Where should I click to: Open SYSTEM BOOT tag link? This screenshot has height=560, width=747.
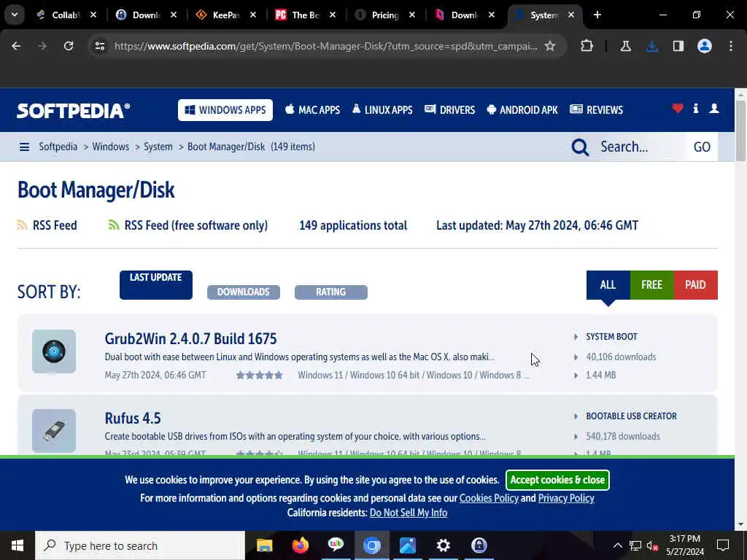coord(612,337)
